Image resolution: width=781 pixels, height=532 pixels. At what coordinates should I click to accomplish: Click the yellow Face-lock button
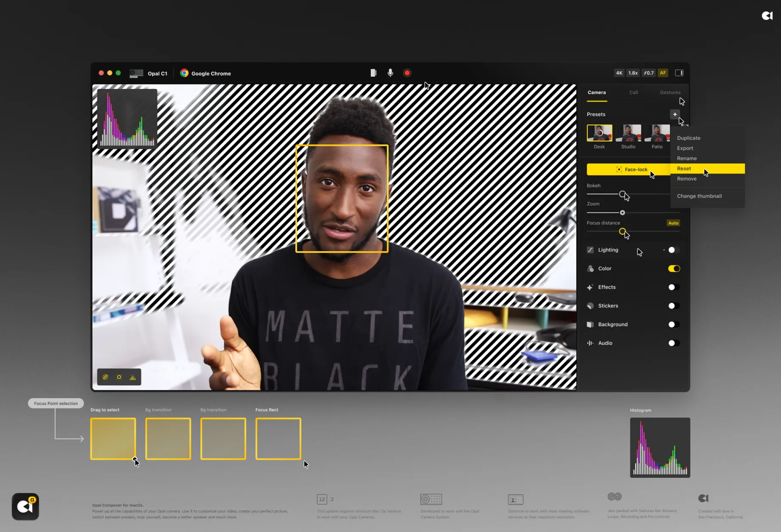(629, 169)
